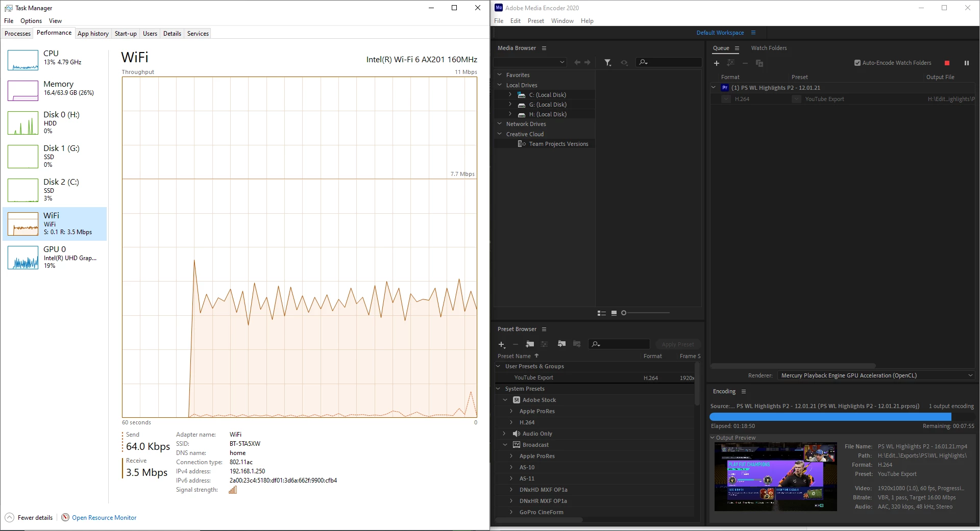Select the Memory performance item
The height and width of the screenshot is (531, 980).
click(55, 90)
